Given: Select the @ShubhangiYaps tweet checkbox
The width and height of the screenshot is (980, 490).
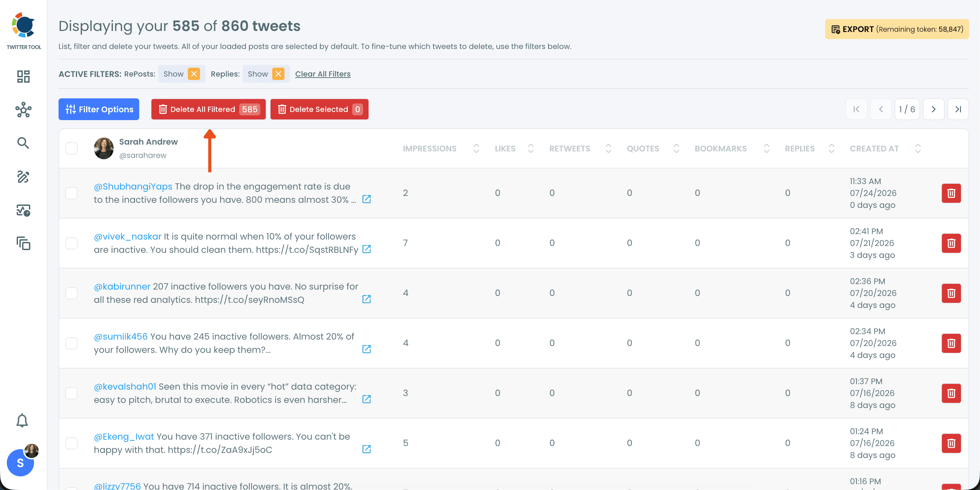Looking at the screenshot, I should click(x=71, y=193).
